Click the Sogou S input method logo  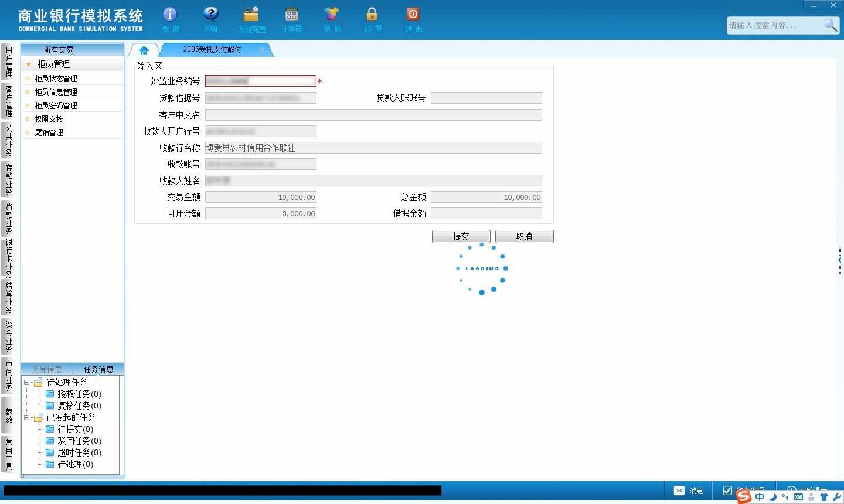[744, 496]
